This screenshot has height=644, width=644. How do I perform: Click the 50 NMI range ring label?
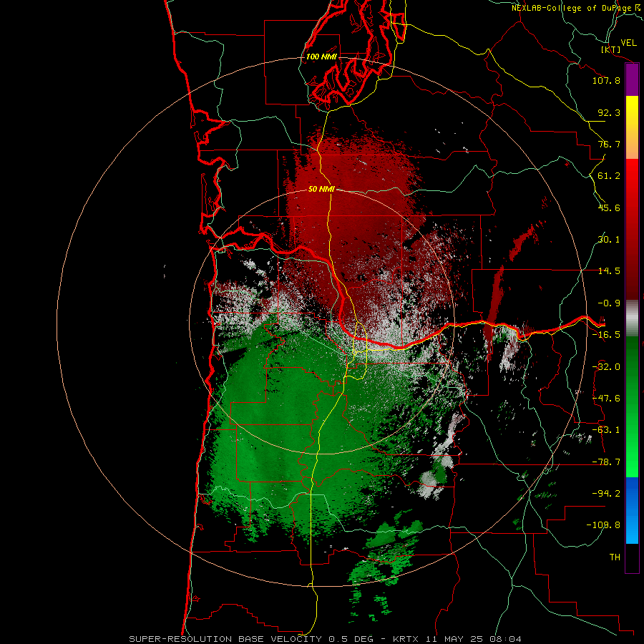point(321,190)
